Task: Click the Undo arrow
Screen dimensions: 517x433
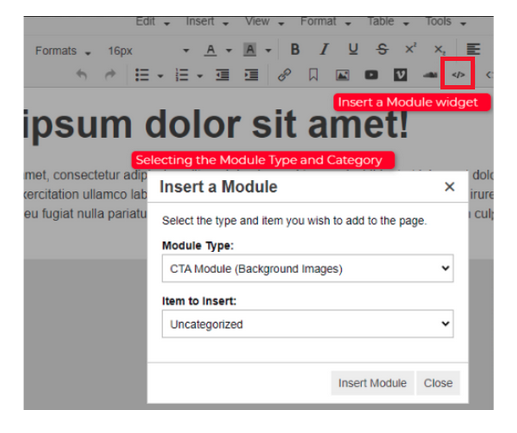Action: point(81,75)
